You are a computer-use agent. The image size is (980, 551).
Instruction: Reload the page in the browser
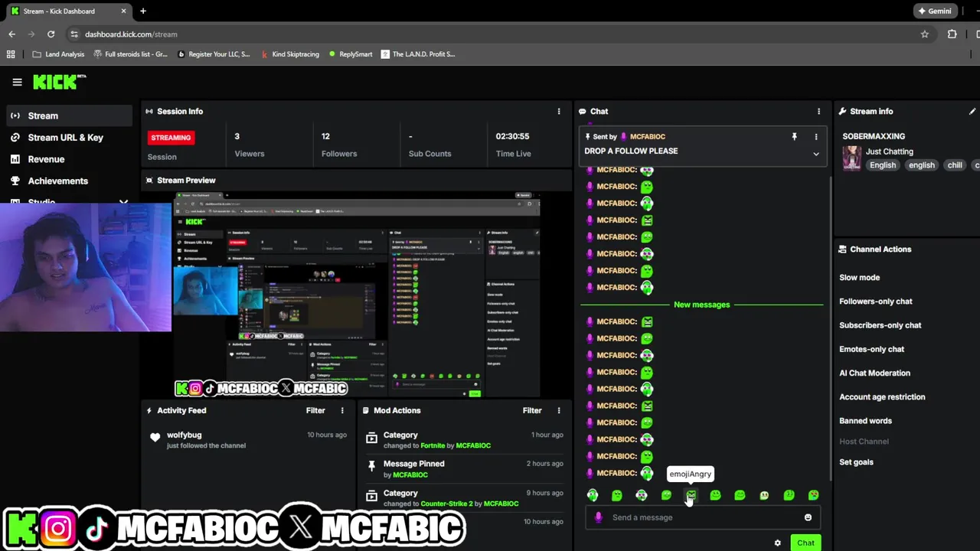coord(51,34)
